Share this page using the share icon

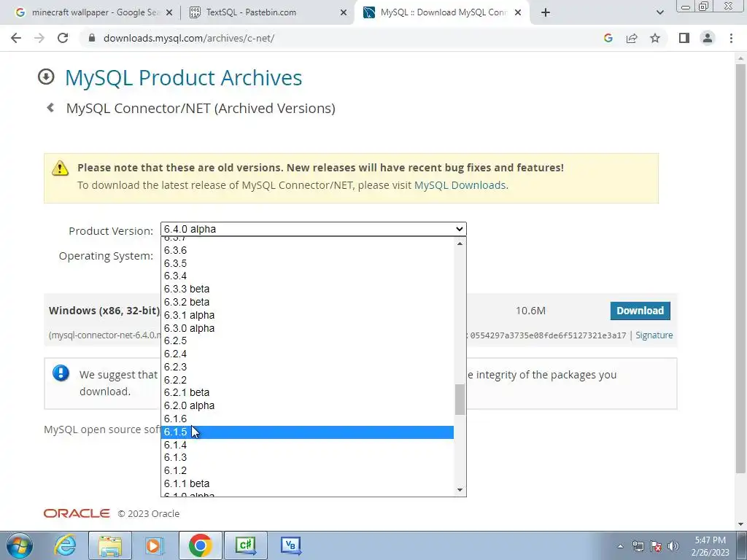coord(632,38)
